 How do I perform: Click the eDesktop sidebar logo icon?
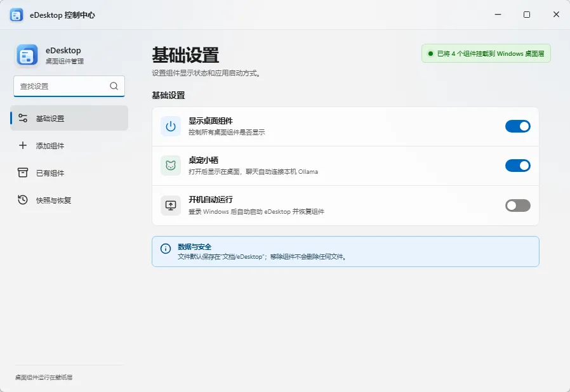click(x=27, y=56)
